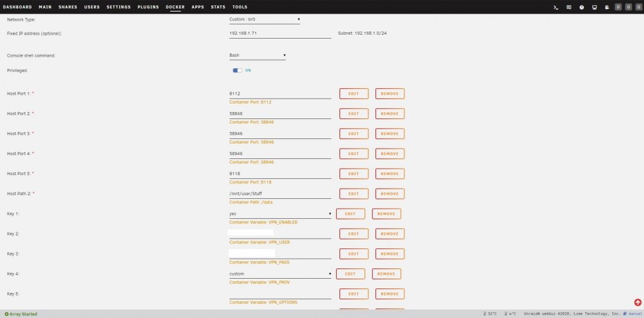Remove Host Path 2 entry
The height and width of the screenshot is (318, 644).
(390, 194)
